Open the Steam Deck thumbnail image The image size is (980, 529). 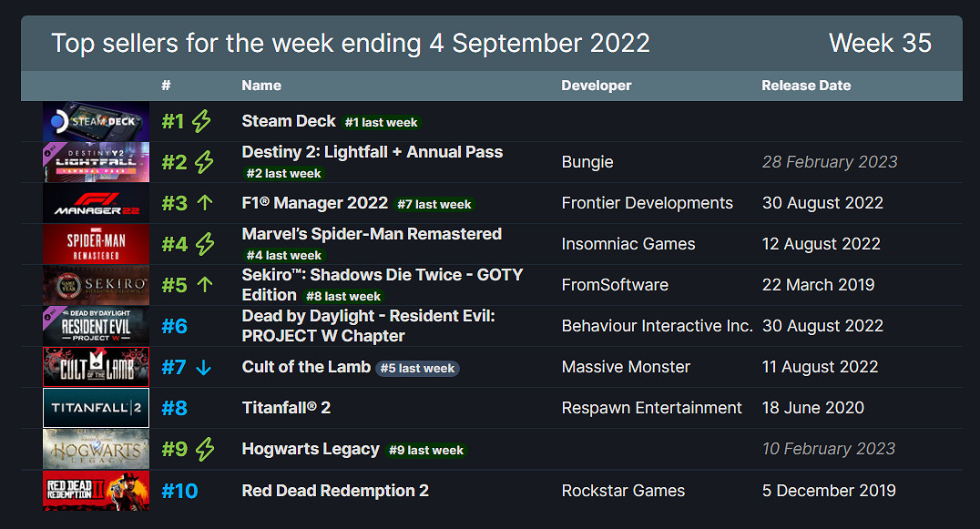click(96, 121)
